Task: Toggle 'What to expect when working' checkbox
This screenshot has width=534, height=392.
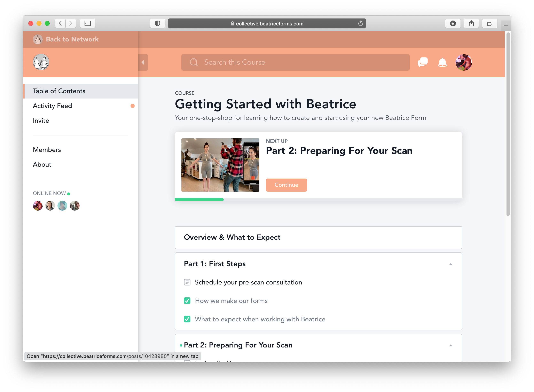Action: [x=187, y=319]
